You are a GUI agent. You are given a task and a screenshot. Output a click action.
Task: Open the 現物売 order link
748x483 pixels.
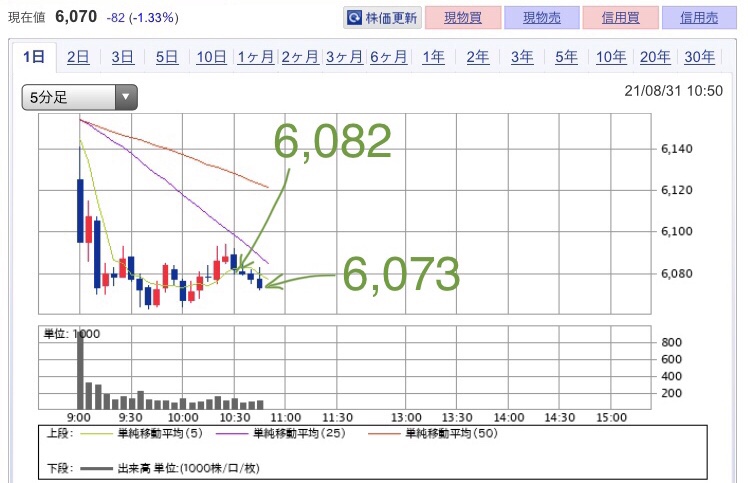(x=541, y=18)
